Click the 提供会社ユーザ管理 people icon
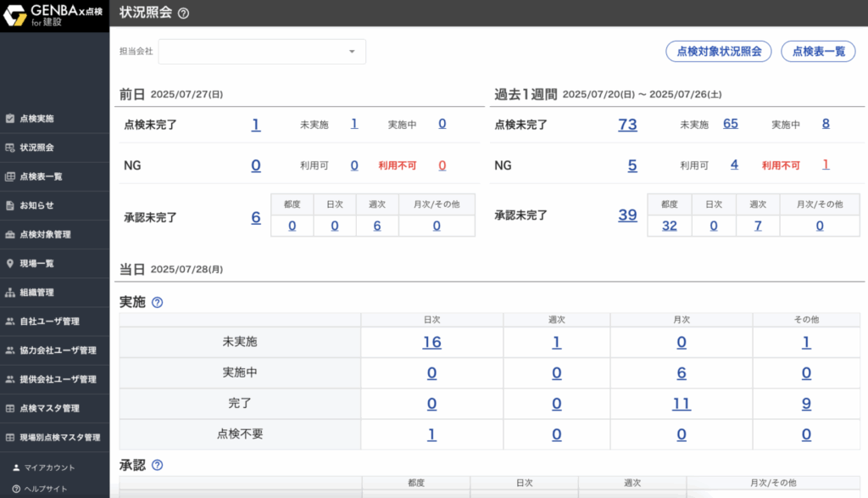This screenshot has height=498, width=868. coord(10,379)
